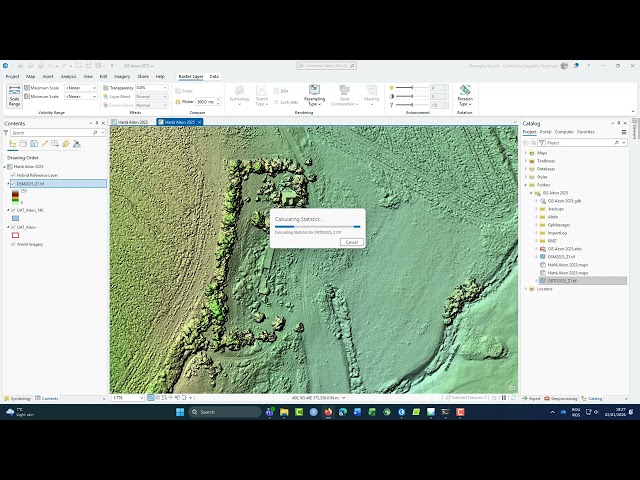
Task: Switch to the Portal tab in Catalog
Action: point(545,132)
